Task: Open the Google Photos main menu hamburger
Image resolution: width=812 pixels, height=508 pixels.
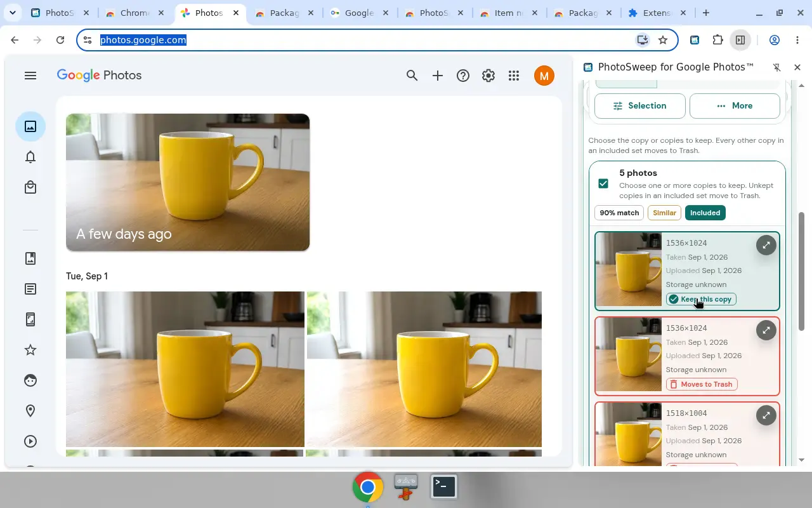Action: [x=30, y=76]
